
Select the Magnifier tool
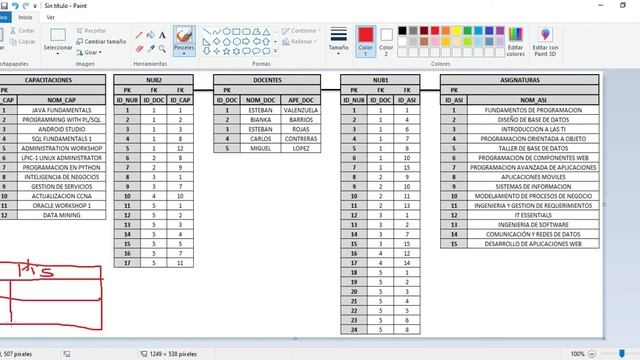tap(162, 49)
